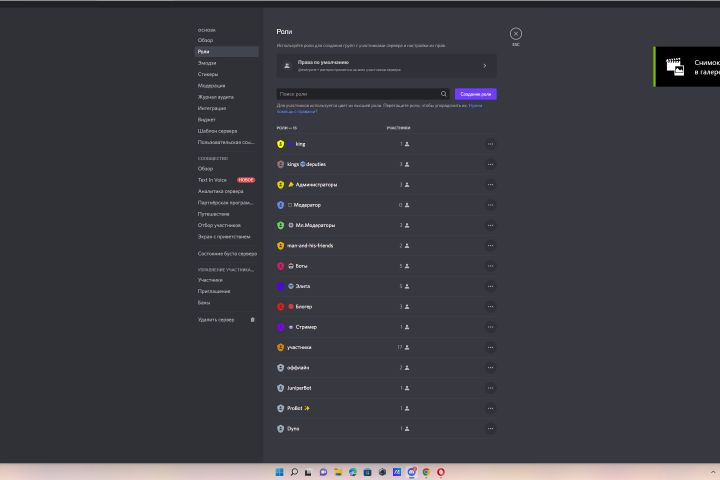The image size is (720, 480).
Task: Open Google Chrome from the taskbar
Action: tap(426, 472)
